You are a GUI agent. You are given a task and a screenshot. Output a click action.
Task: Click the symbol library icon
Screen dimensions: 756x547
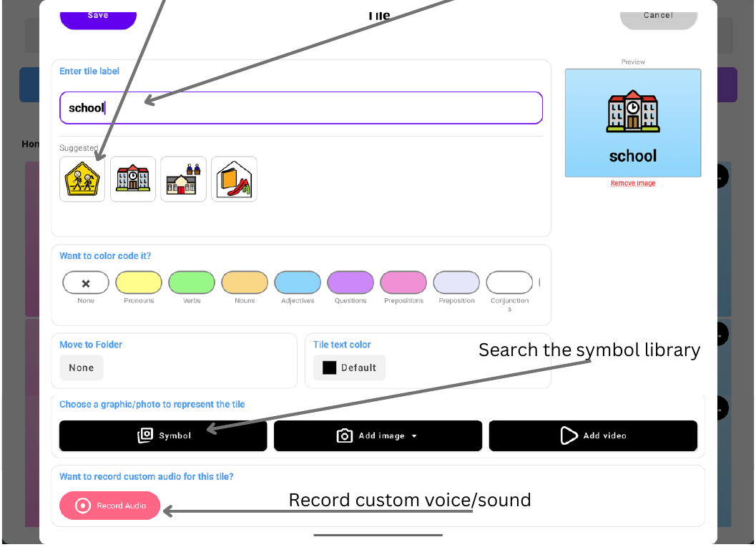point(145,435)
